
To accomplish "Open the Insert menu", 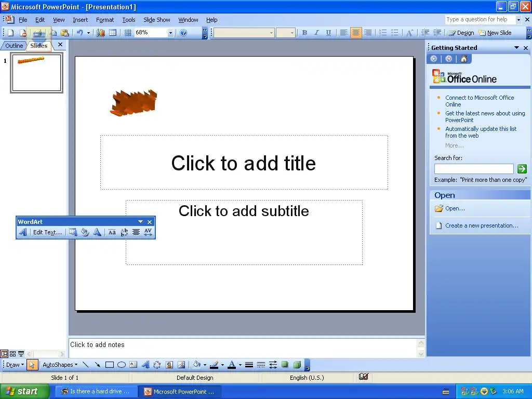I will tap(80, 20).
